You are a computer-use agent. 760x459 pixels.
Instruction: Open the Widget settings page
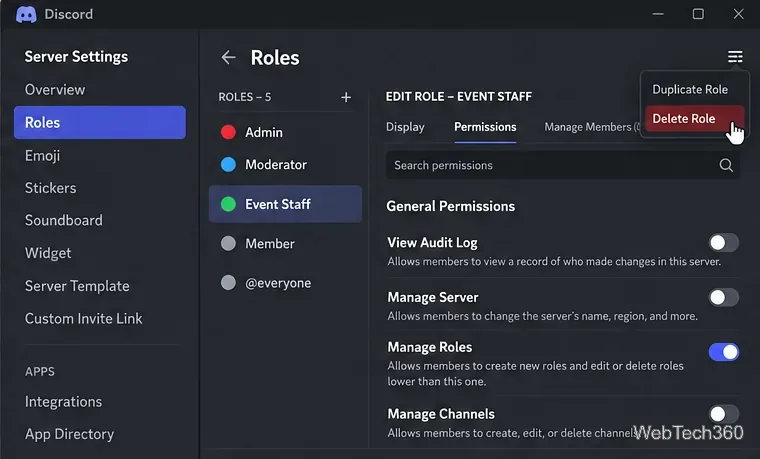click(48, 253)
